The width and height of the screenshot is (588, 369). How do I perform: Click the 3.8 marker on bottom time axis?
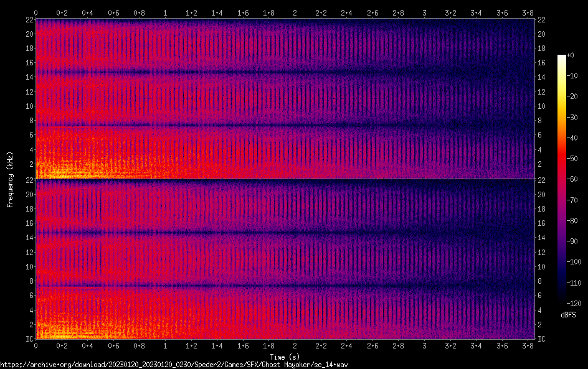528,346
